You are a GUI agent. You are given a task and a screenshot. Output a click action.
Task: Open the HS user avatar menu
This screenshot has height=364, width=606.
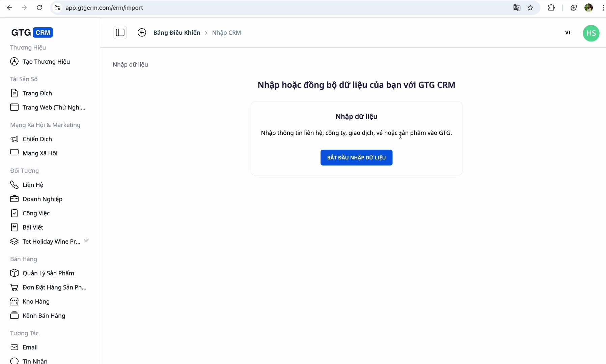coord(591,33)
